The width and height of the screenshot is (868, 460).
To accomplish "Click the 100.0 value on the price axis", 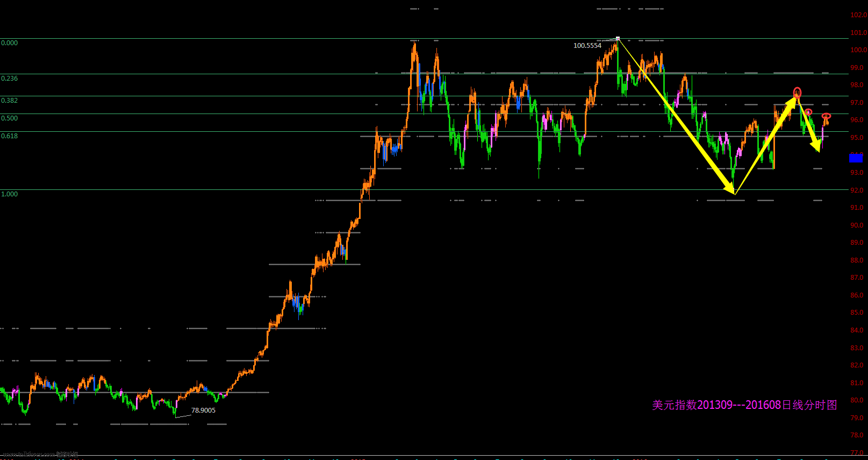I will click(858, 50).
